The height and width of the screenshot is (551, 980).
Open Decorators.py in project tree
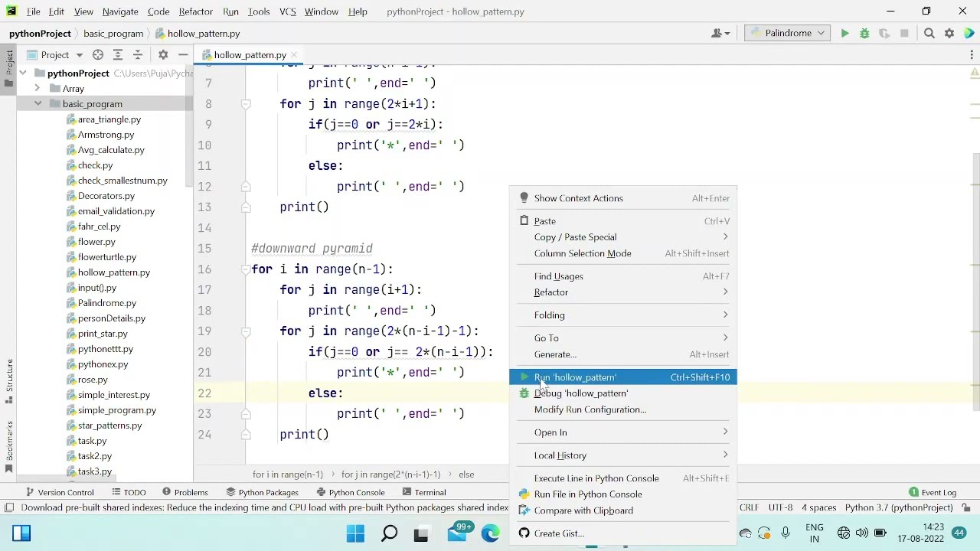tap(106, 196)
